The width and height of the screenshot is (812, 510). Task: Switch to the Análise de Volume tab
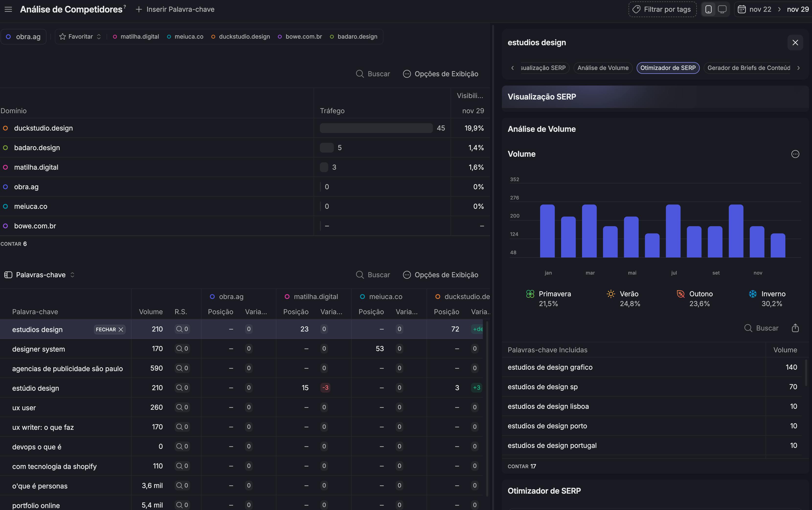(x=603, y=68)
